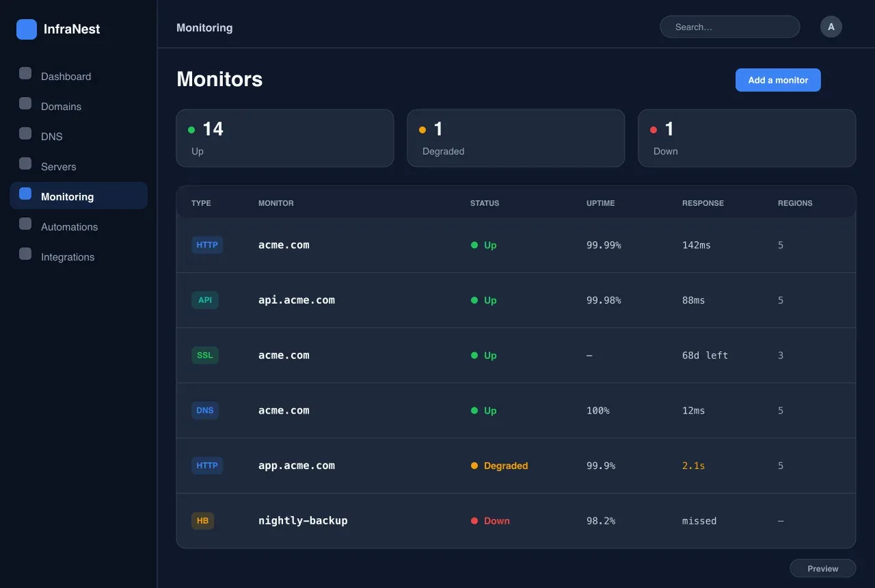875x588 pixels.
Task: Open the app.acme.com degraded monitor
Action: [516, 466]
